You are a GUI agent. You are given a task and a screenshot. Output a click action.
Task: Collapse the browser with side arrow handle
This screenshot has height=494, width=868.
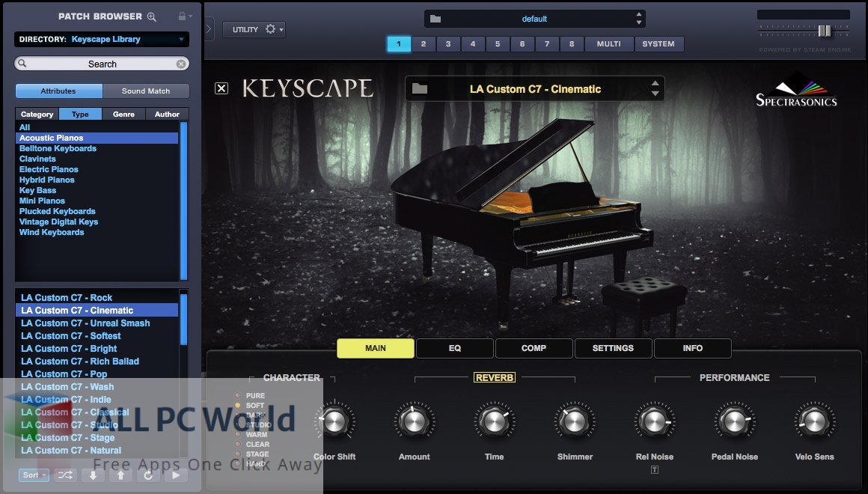click(209, 28)
